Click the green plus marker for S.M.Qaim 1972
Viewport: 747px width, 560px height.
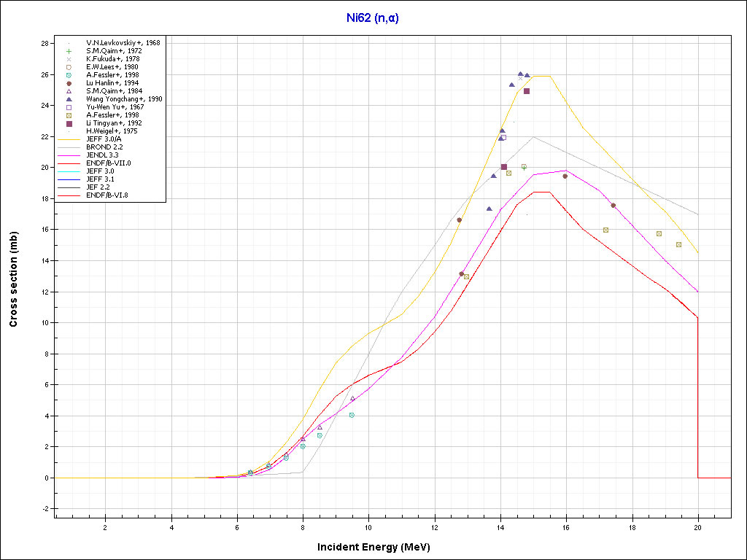[69, 51]
